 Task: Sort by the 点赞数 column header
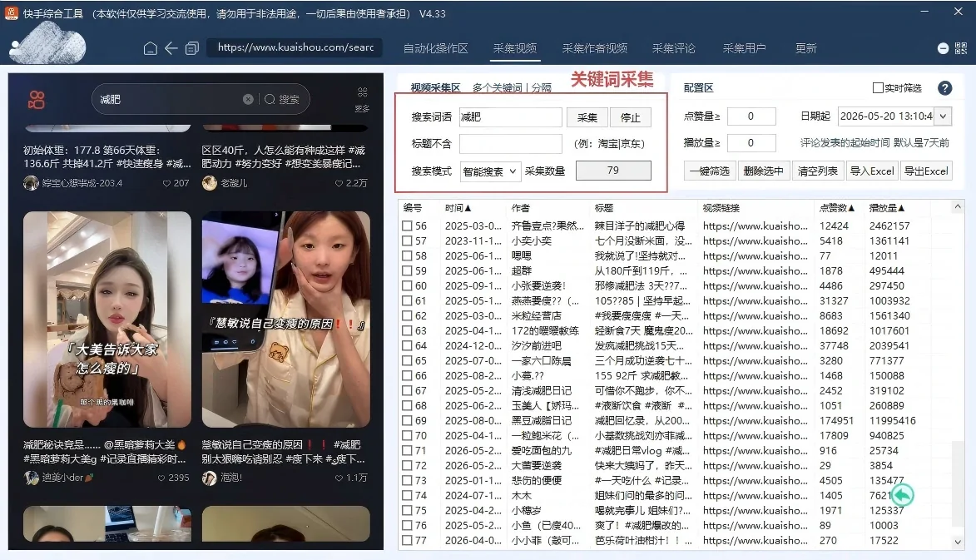point(836,208)
